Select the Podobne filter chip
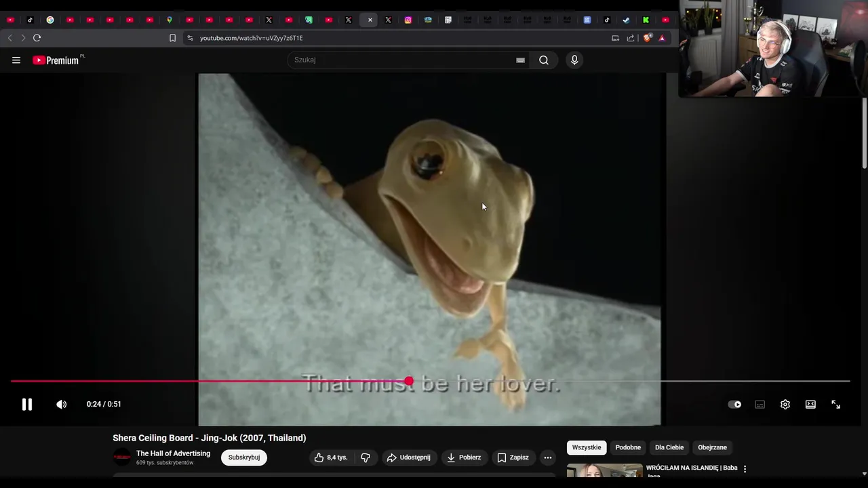The image size is (868, 488). 628,448
